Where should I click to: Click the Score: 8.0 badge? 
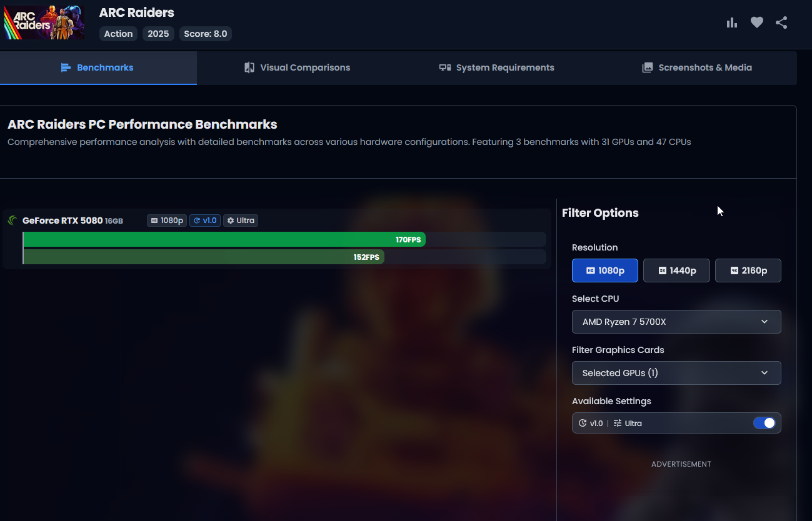coord(206,34)
